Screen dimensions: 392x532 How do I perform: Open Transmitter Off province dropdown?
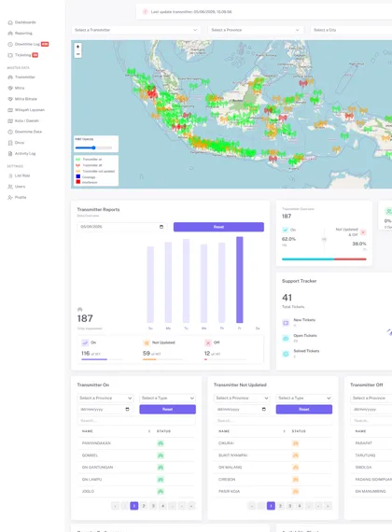371,398
